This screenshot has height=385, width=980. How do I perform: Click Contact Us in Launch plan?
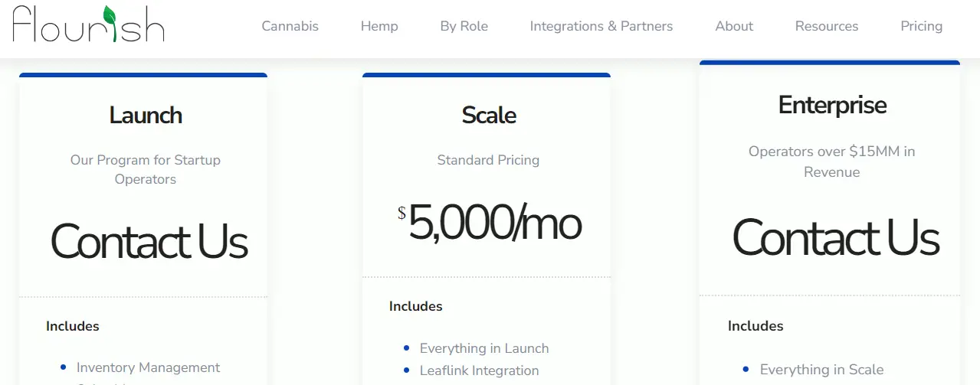149,241
